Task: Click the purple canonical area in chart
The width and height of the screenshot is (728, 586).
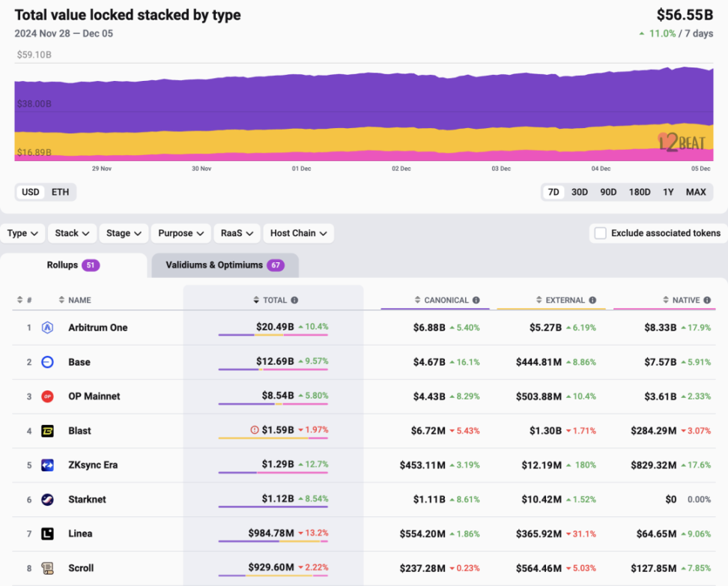Action: (360, 97)
